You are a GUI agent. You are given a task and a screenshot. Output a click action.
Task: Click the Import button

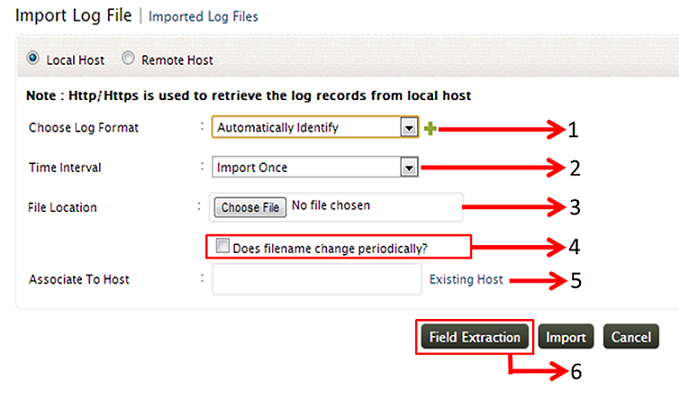[x=566, y=338]
